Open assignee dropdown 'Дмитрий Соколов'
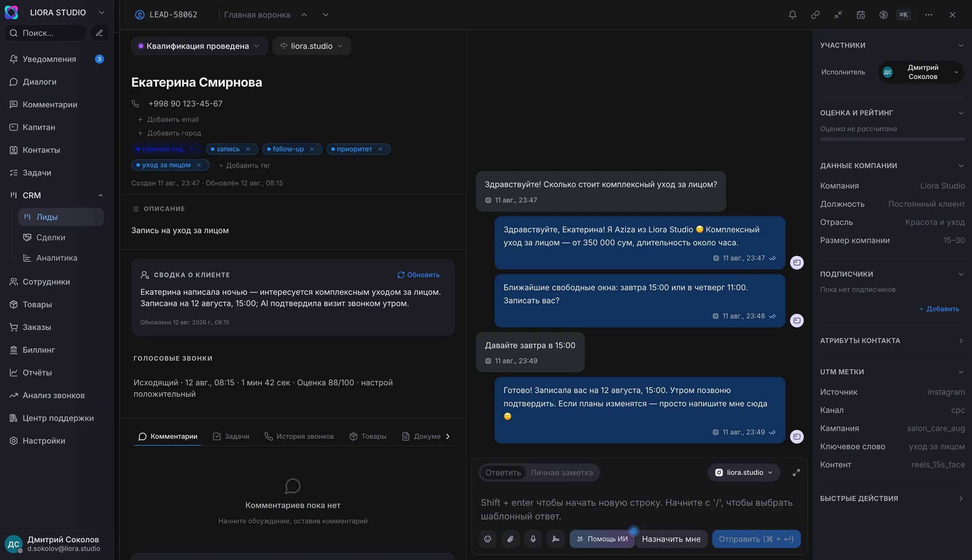 [921, 72]
